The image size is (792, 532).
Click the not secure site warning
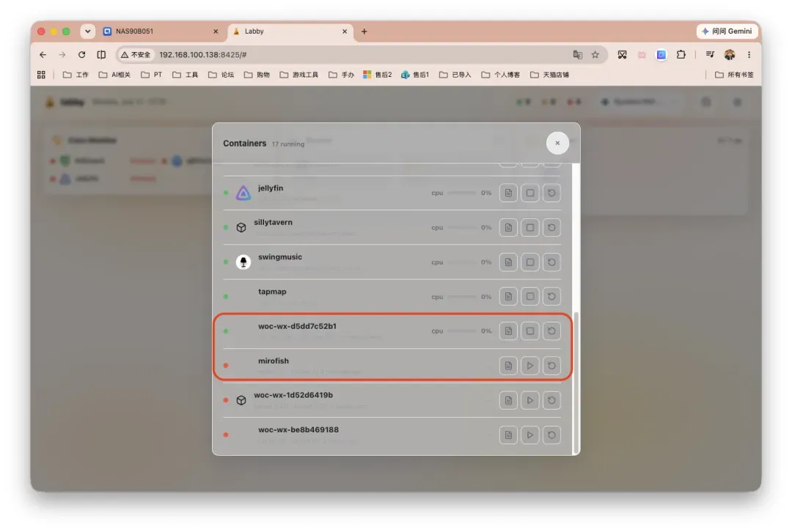coord(136,54)
